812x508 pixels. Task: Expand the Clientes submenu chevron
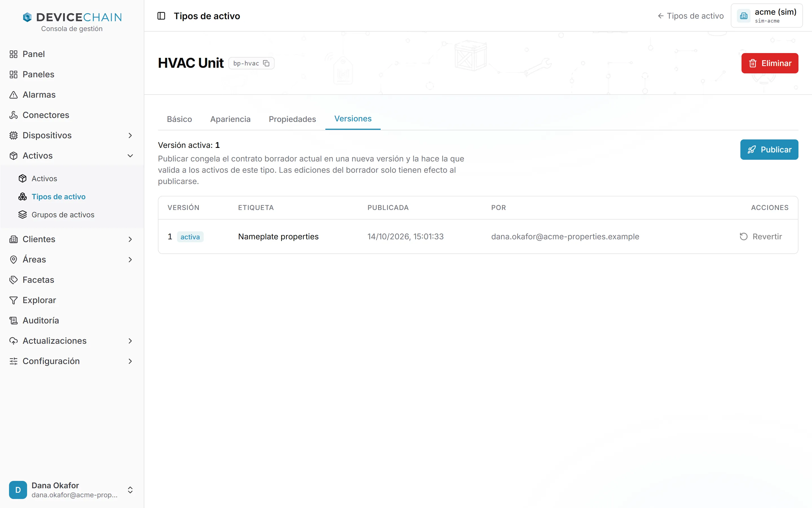point(130,239)
